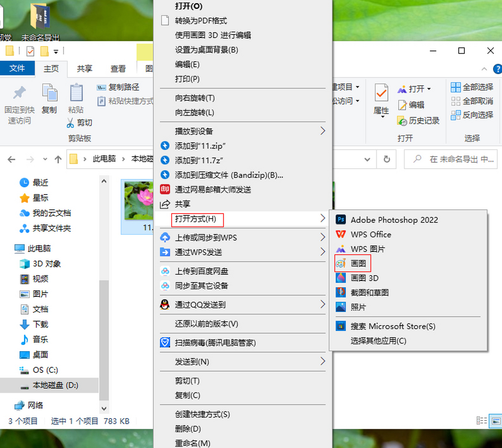Click 固定到快速访问 pin icon in ribbon
Image resolution: width=502 pixels, height=448 pixels.
click(20, 93)
